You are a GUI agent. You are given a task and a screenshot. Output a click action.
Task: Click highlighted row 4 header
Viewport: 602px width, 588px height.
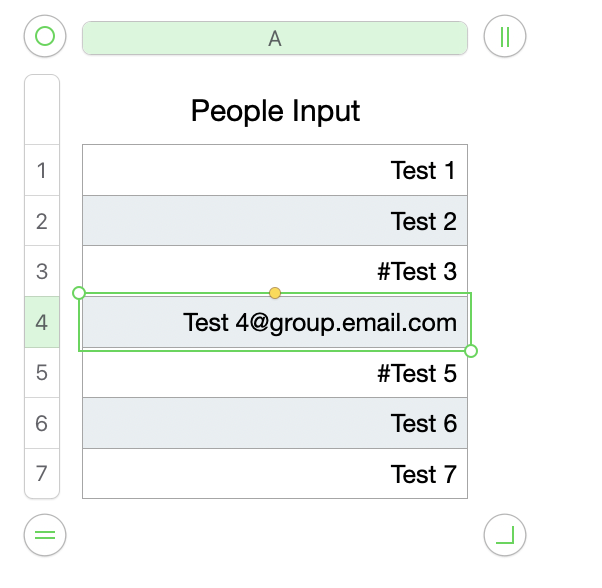42,322
